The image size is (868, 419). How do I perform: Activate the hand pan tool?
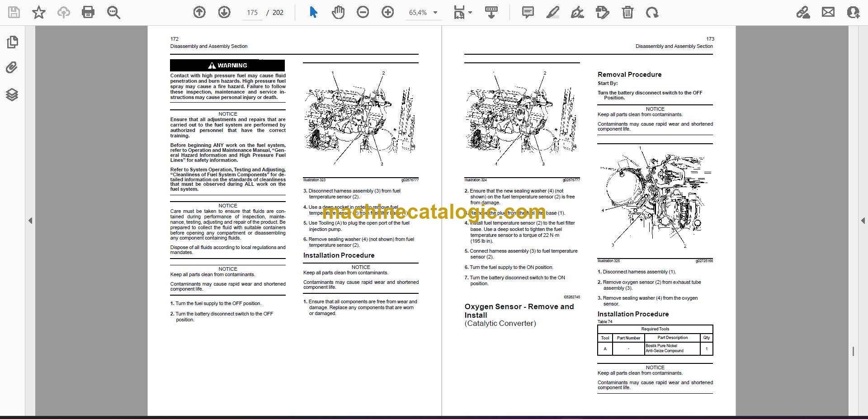point(338,12)
